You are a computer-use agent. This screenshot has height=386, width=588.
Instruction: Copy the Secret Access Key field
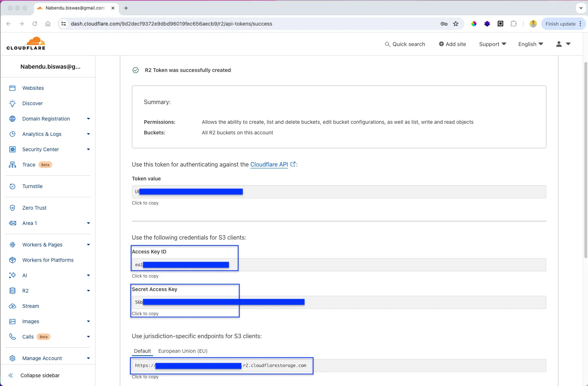pos(339,302)
